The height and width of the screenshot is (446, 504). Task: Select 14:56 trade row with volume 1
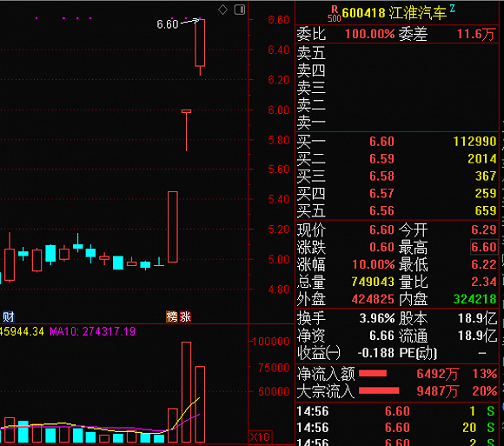point(397,411)
